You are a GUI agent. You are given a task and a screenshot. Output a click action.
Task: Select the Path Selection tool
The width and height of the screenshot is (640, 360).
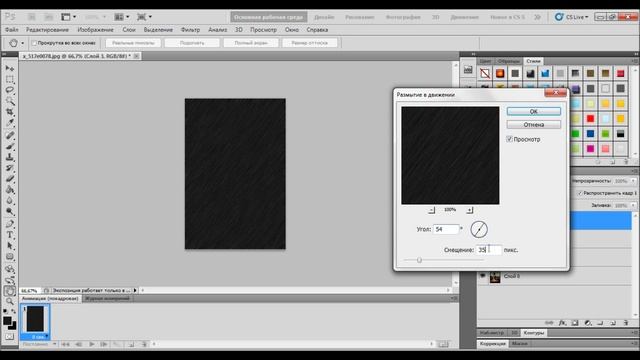click(x=10, y=246)
